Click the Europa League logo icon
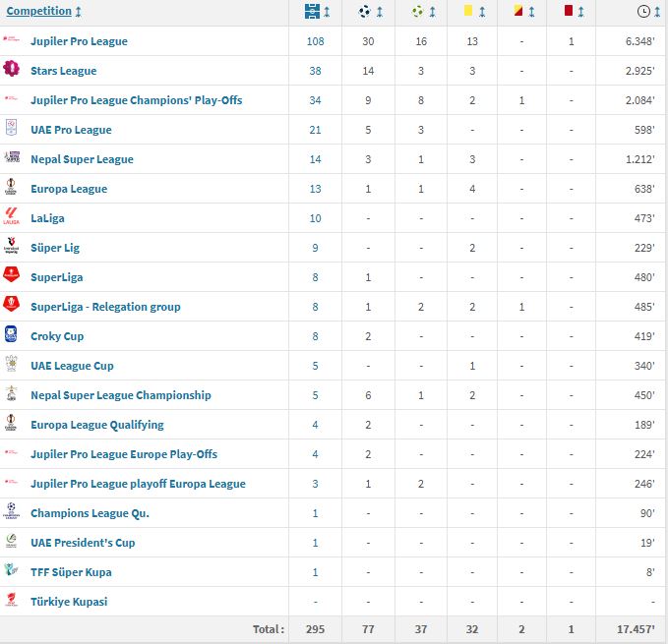The image size is (668, 644). [11, 186]
